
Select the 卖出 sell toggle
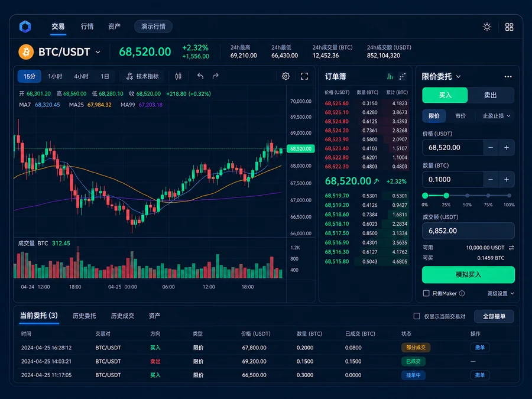click(x=490, y=95)
